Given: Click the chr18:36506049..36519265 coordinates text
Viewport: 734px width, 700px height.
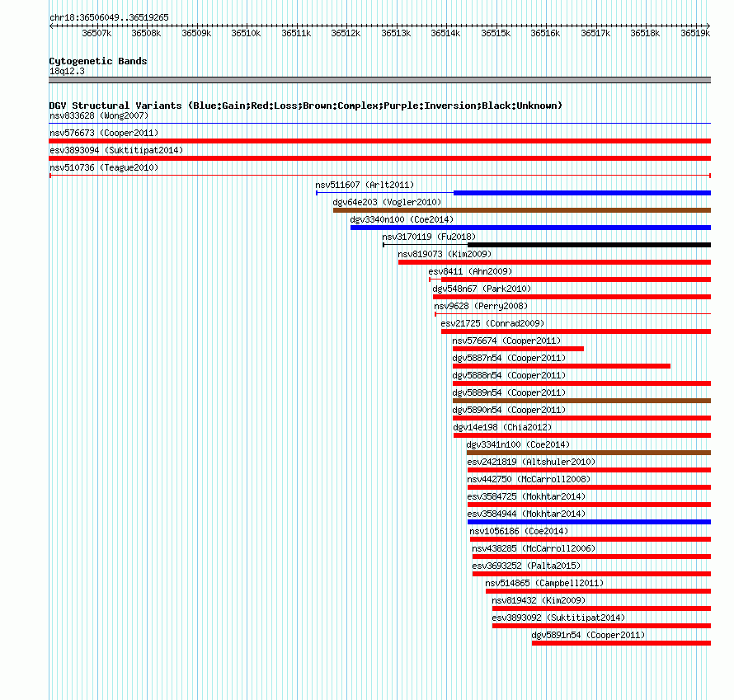Looking at the screenshot, I should click(x=109, y=17).
